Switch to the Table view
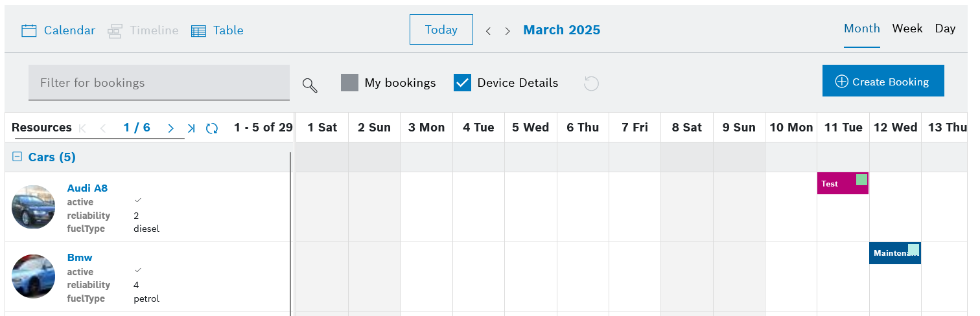Screen dimensions: 980x316 217,30
